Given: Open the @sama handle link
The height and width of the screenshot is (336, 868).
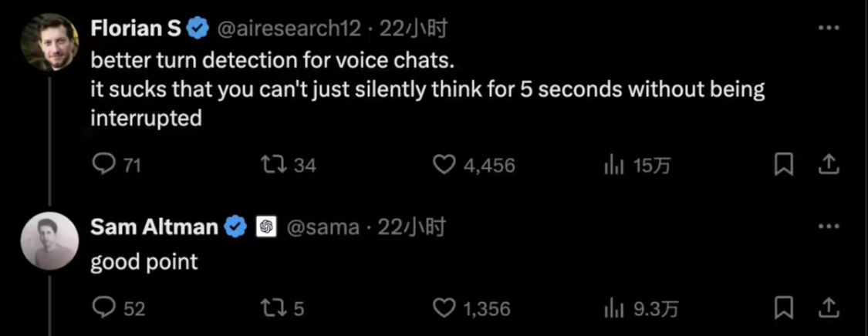Looking at the screenshot, I should tap(323, 227).
